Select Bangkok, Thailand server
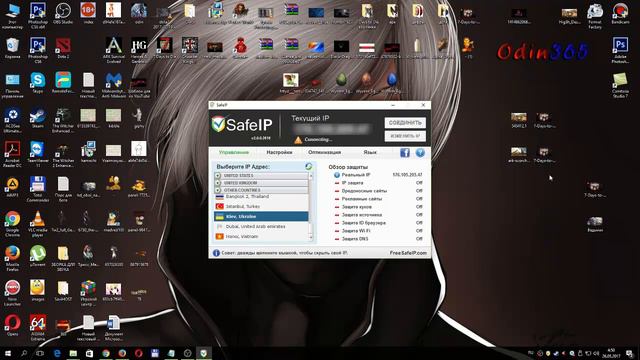640x360 pixels. (261, 197)
